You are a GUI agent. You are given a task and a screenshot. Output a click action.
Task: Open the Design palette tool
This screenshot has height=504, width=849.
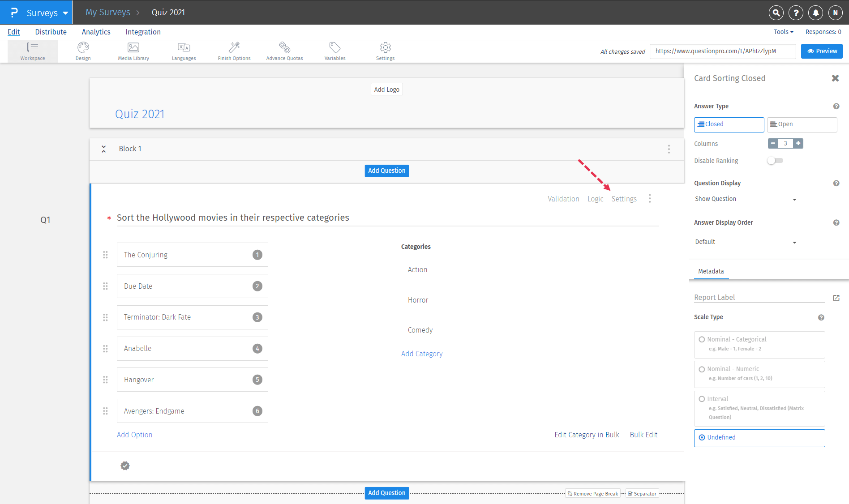tap(83, 51)
